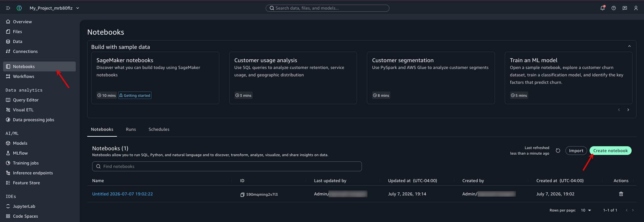Screen dimensions: 644x222
Task: Sort by Updated at column header
Action: (x=412, y=181)
